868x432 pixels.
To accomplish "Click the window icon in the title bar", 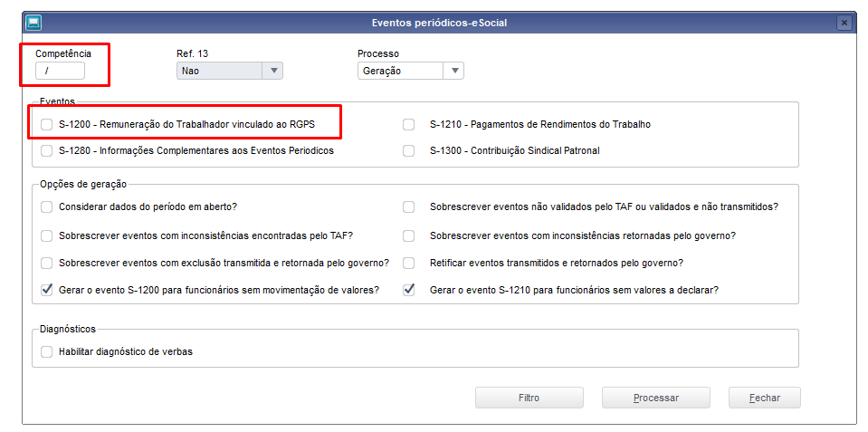I will [33, 23].
